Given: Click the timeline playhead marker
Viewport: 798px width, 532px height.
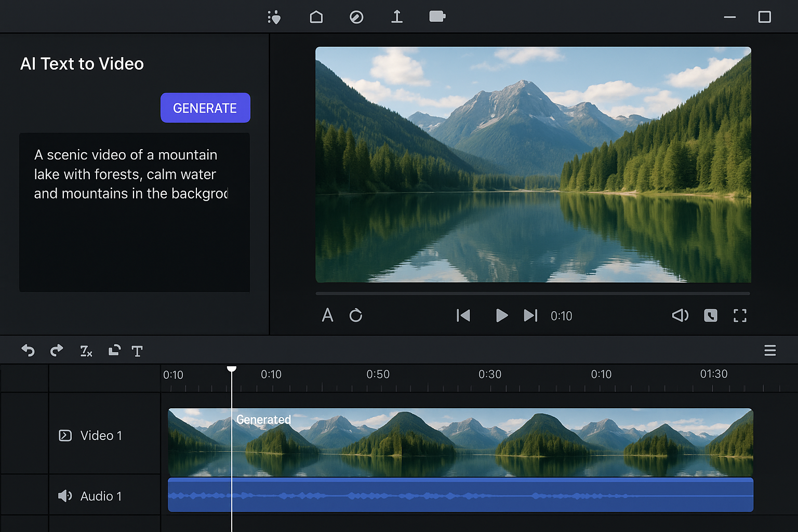Looking at the screenshot, I should 232,369.
